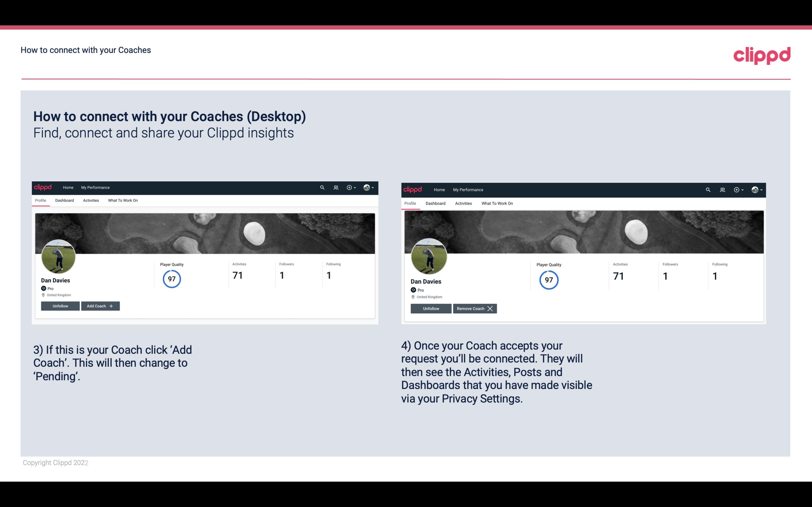The height and width of the screenshot is (507, 812).
Task: Click the globe/region icon in navbar
Action: coord(367,187)
